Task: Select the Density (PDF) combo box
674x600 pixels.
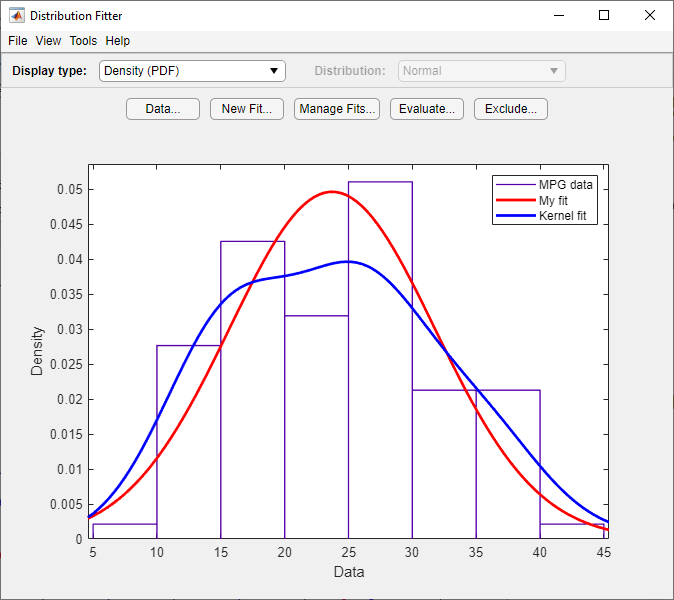Action: (192, 71)
